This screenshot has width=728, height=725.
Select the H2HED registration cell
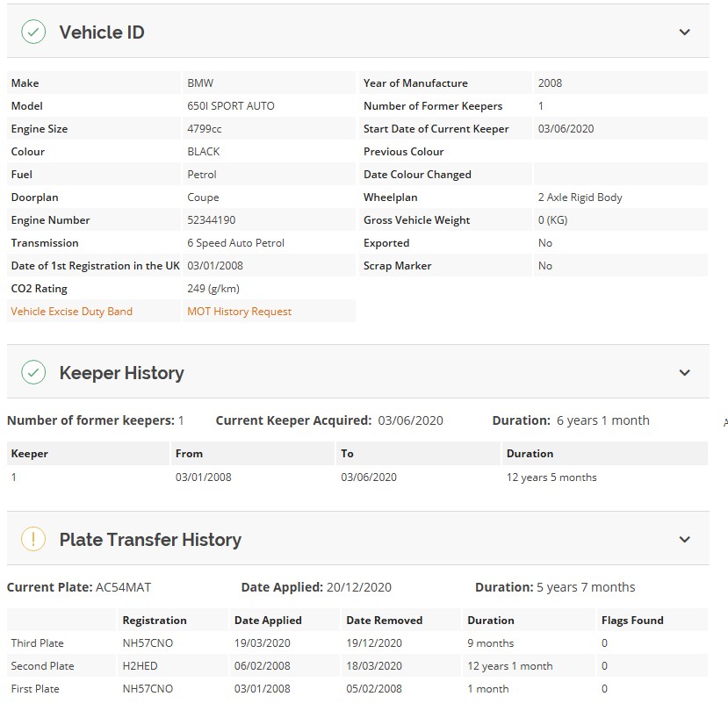[140, 666]
